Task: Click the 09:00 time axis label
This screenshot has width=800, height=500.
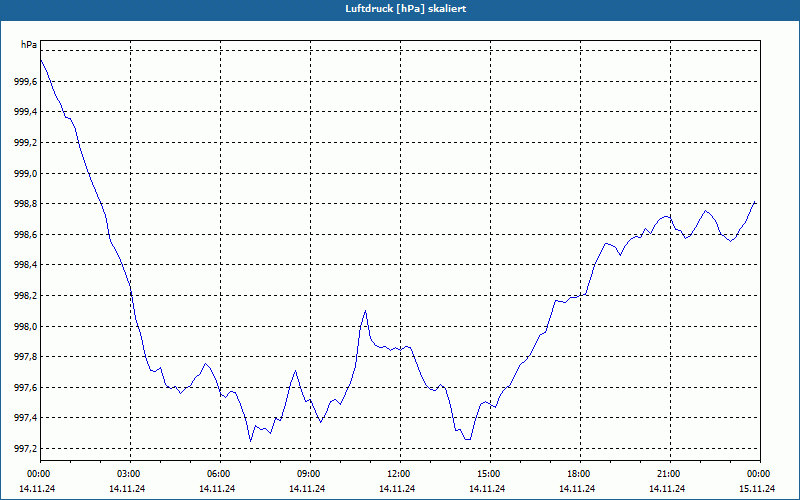Action: click(310, 474)
